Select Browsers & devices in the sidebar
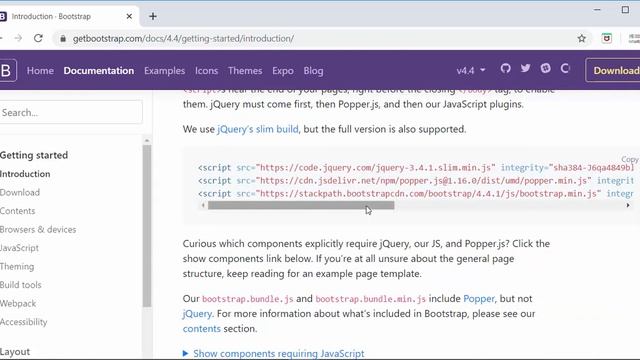Viewport: 640px width, 360px height. coord(38,229)
